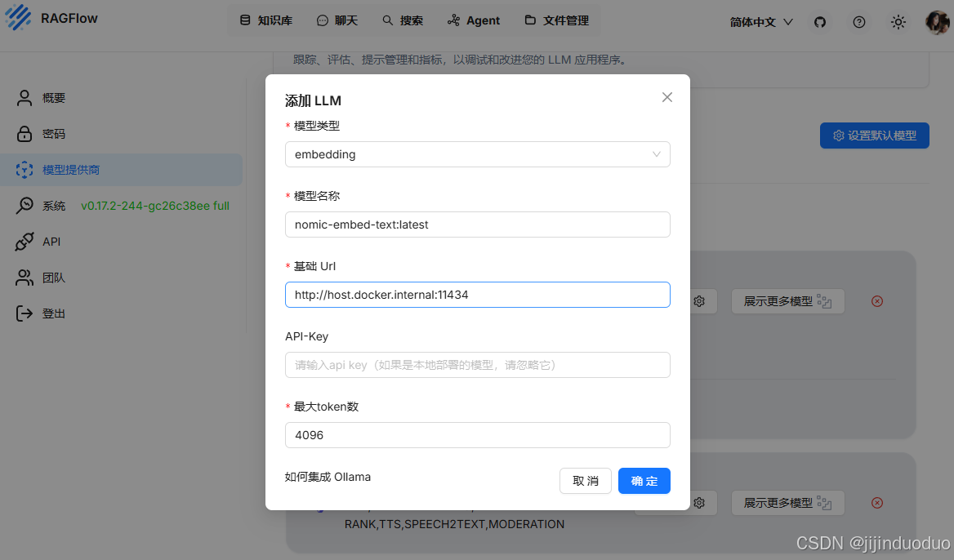The width and height of the screenshot is (954, 560).
Task: Select 概要 in the sidebar
Action: click(122, 98)
